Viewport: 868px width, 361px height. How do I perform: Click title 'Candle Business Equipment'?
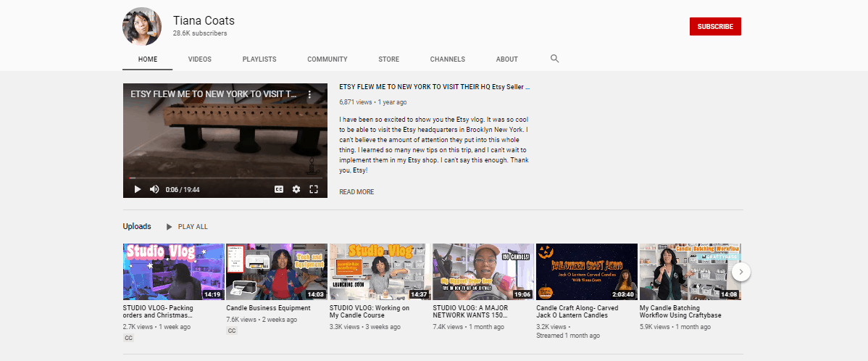click(x=269, y=308)
